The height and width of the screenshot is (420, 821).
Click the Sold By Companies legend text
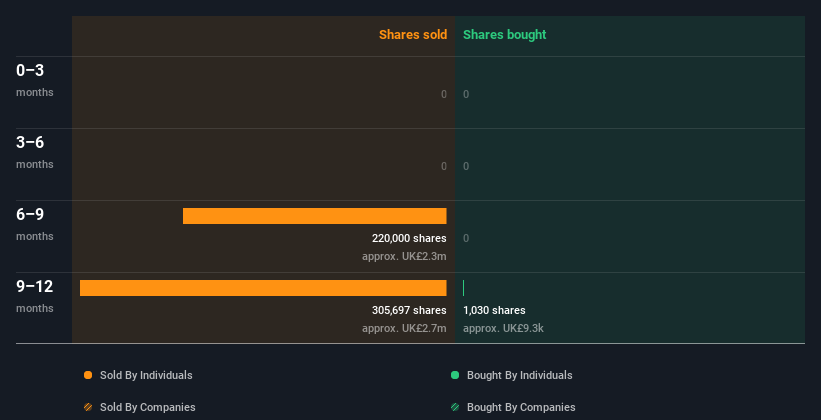point(148,407)
